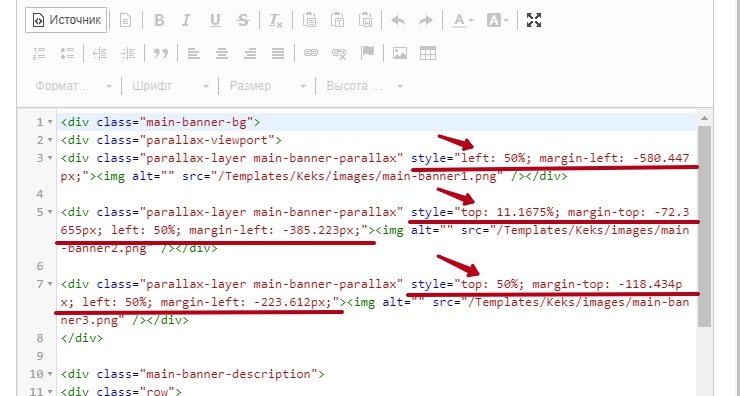Open the background color picker
The height and width of the screenshot is (396, 740).
pyautogui.click(x=497, y=20)
